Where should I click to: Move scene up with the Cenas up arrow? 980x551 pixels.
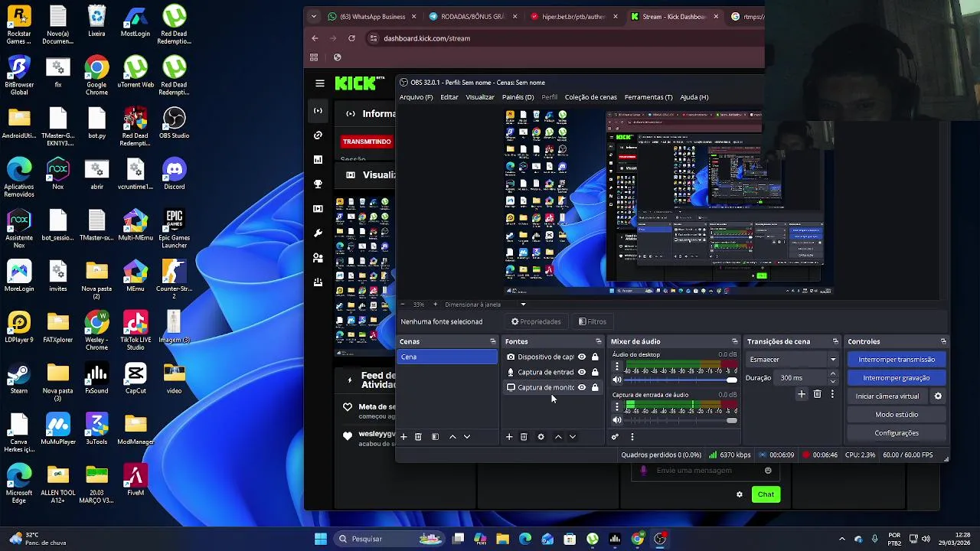coord(452,437)
